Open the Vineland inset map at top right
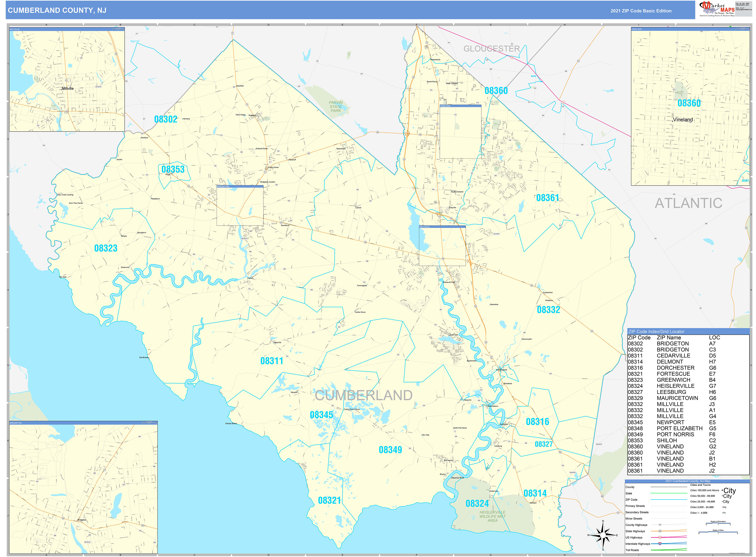756x557 pixels. click(x=690, y=106)
